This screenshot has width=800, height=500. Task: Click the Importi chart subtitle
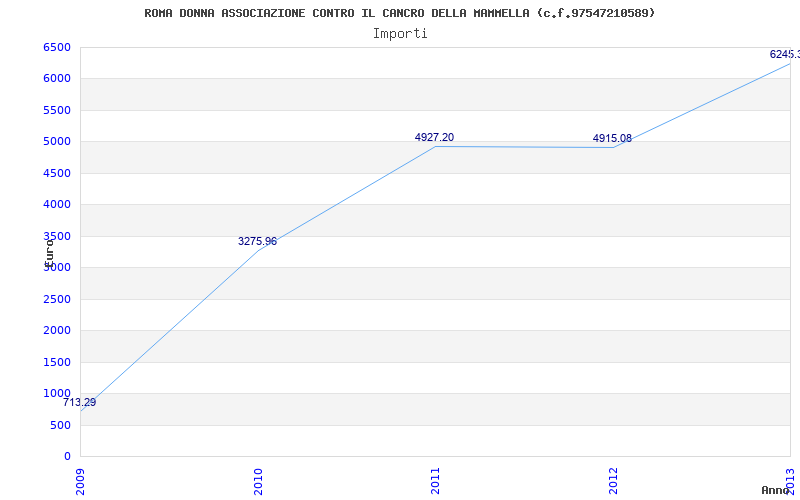(400, 34)
